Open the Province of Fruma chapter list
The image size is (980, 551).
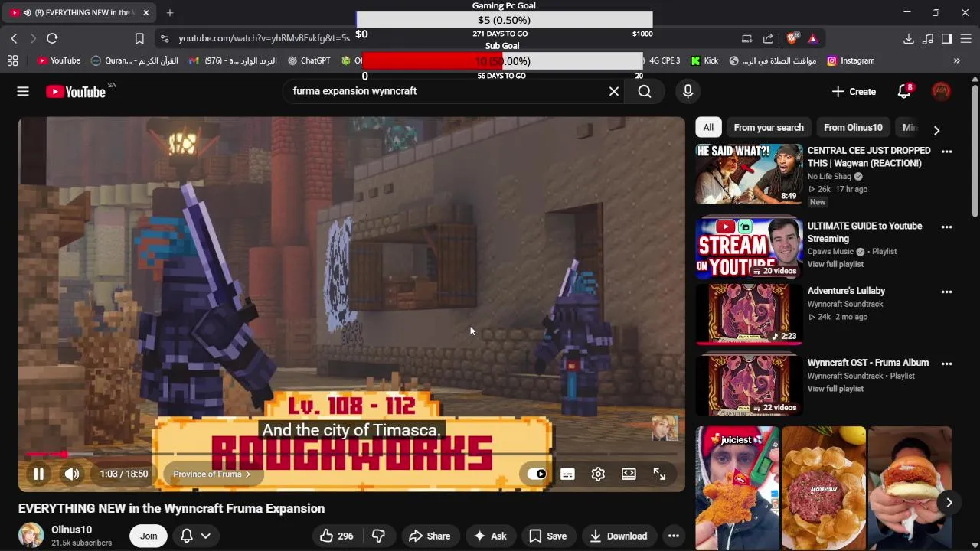pos(212,474)
